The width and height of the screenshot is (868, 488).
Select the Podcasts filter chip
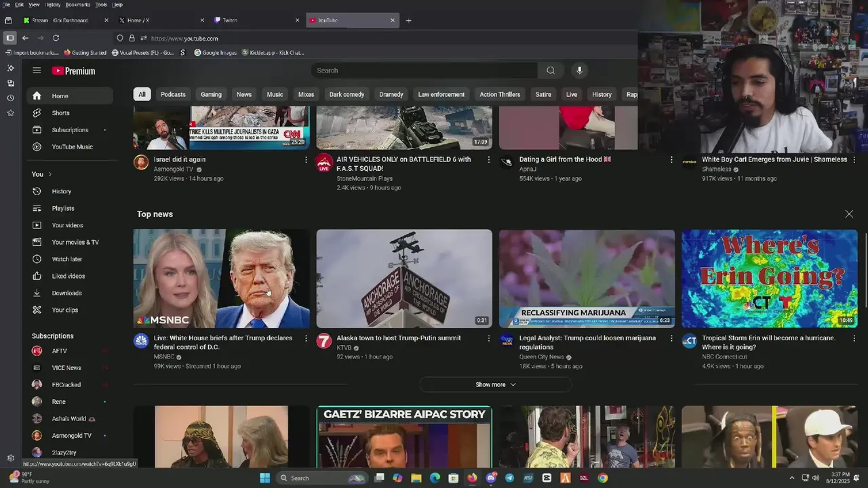[x=173, y=94]
